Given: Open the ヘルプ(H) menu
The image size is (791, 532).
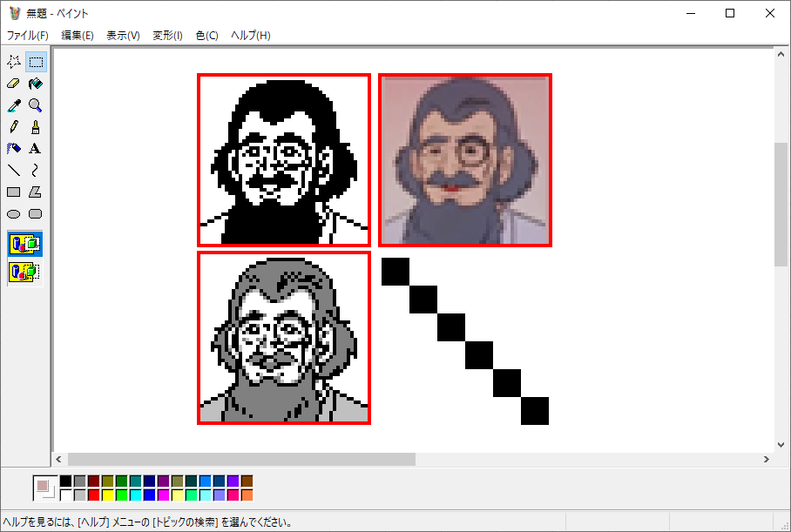Looking at the screenshot, I should coord(251,36).
